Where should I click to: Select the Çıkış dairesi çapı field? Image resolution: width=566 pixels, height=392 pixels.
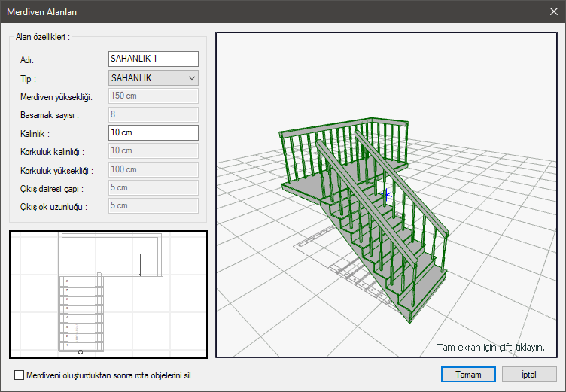pyautogui.click(x=154, y=187)
